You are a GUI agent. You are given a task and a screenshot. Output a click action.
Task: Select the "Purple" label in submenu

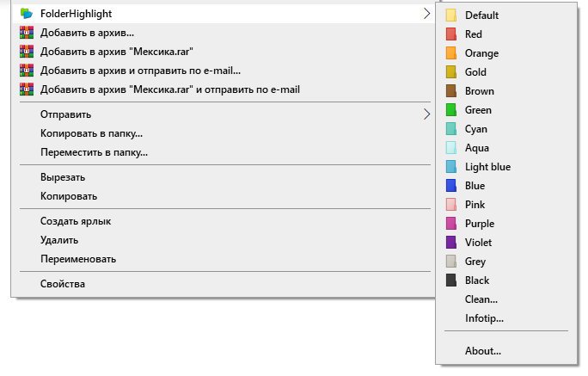click(x=480, y=224)
